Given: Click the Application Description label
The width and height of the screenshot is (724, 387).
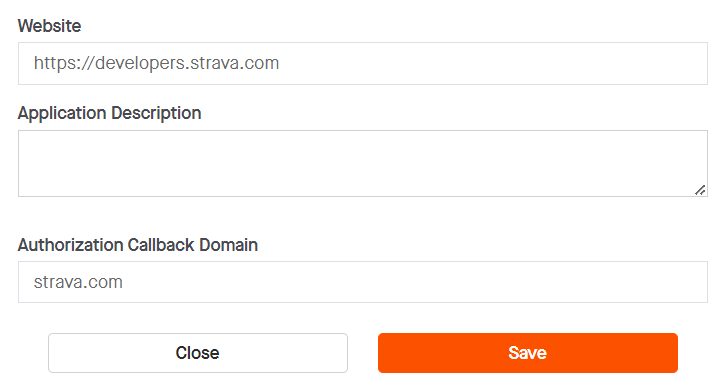Looking at the screenshot, I should [x=109, y=113].
